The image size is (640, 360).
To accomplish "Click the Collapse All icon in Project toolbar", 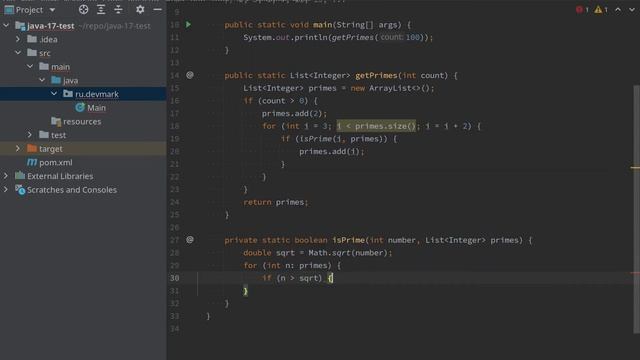I will coord(118,9).
